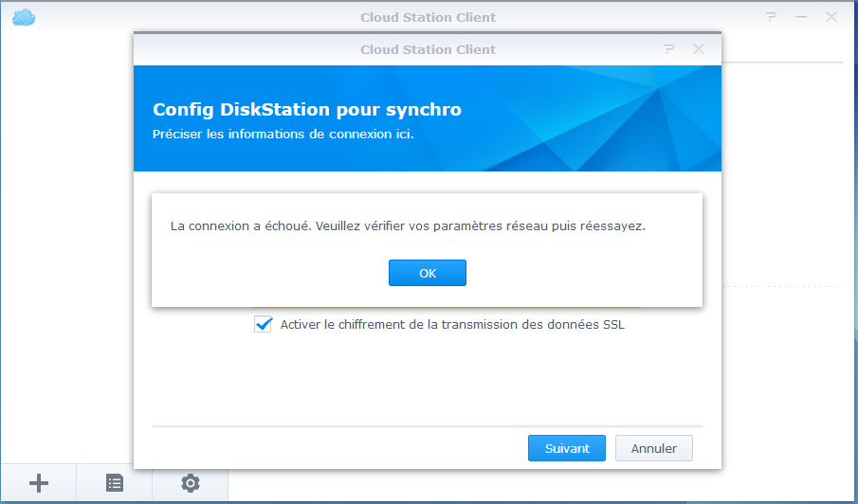
Task: Click the 'Config DiskStation pour synchro' heading
Action: click(x=307, y=109)
